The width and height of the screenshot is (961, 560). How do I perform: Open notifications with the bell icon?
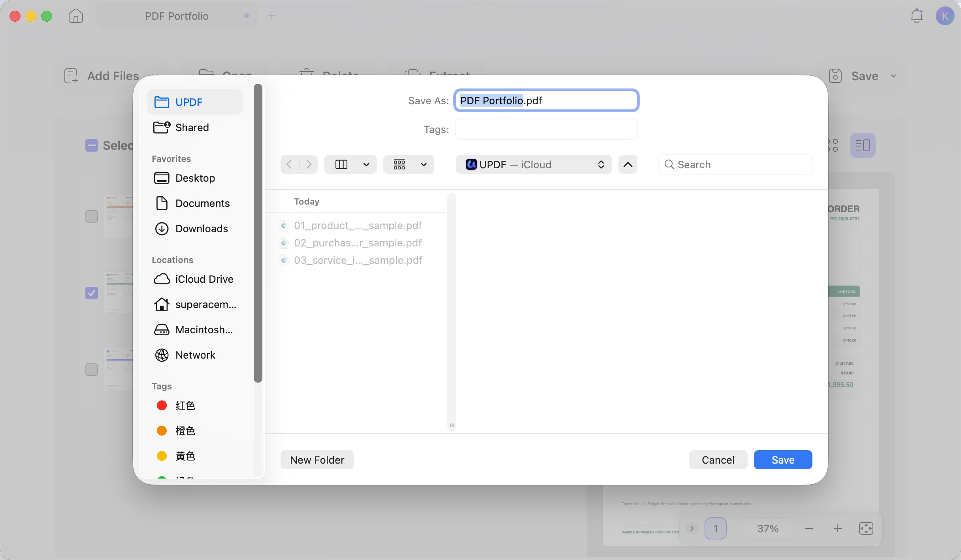916,16
